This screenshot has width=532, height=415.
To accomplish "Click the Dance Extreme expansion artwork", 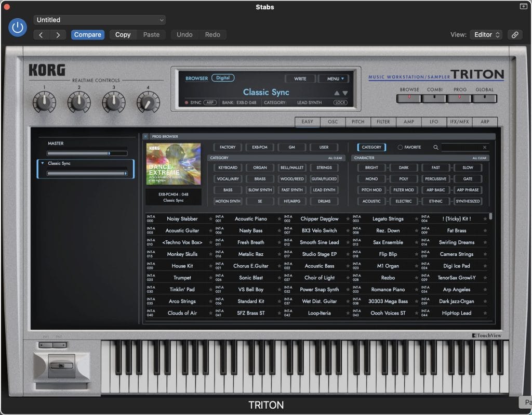I will (174, 164).
